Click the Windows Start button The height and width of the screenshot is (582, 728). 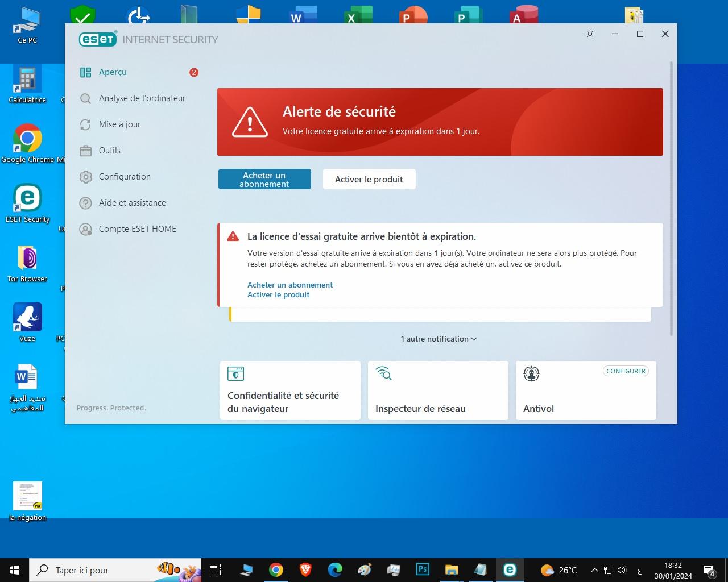14,569
